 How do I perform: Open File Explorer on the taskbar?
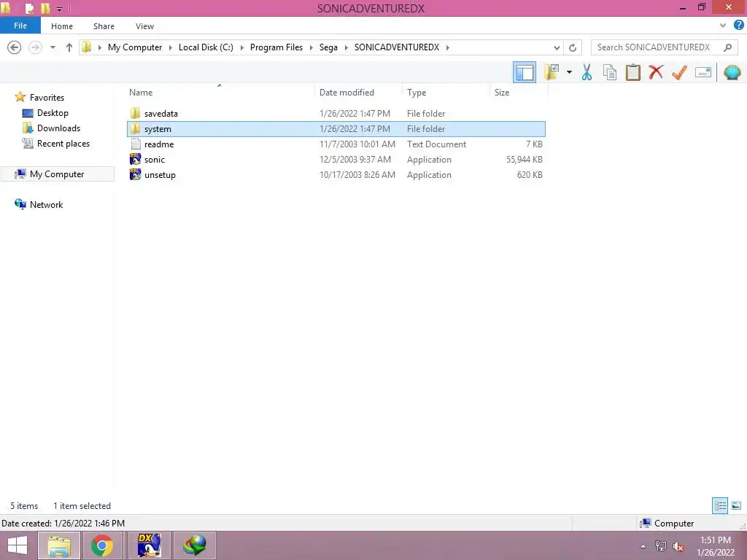(x=59, y=545)
